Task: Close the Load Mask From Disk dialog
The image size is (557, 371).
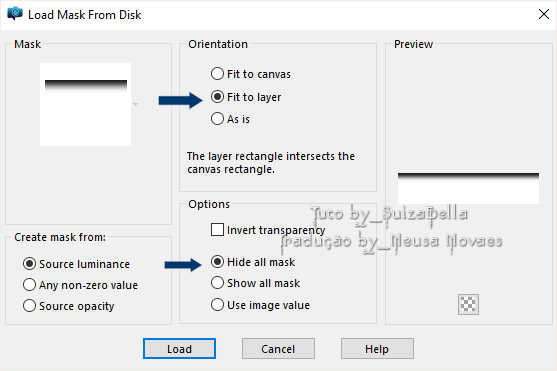Action: [544, 14]
